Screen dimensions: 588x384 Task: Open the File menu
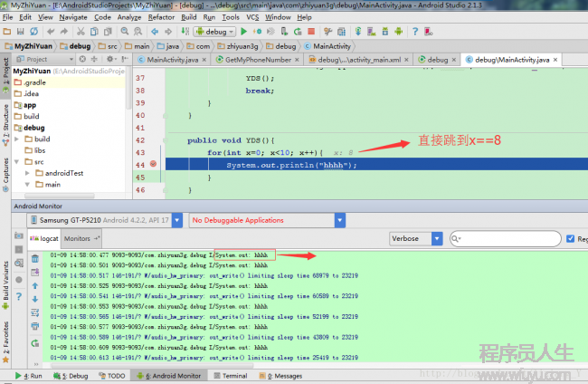pos(7,17)
